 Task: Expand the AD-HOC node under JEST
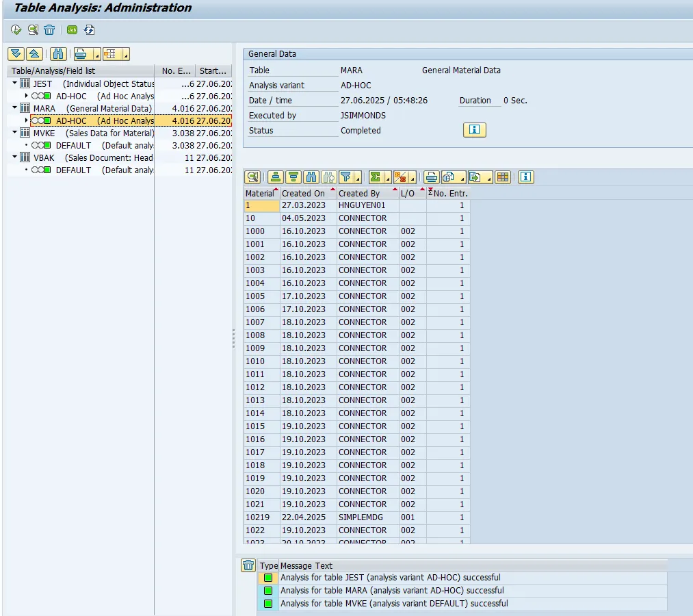tap(26, 96)
